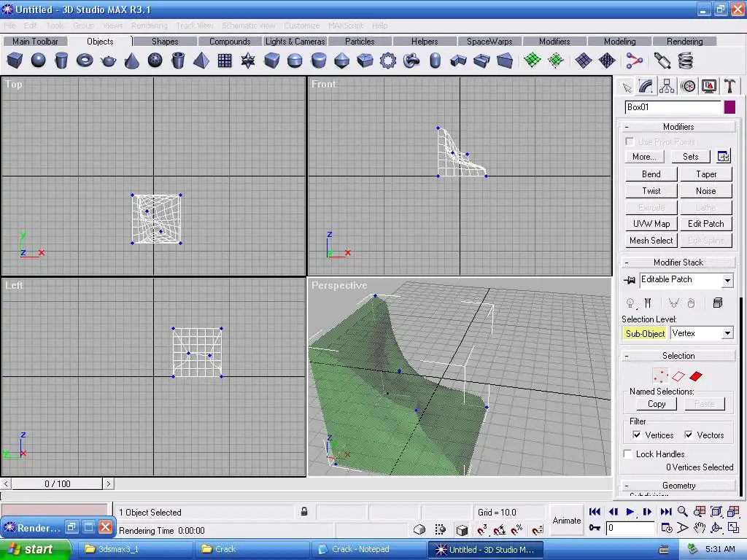Toggle Pin Stack in Modifier Stack

click(x=630, y=280)
